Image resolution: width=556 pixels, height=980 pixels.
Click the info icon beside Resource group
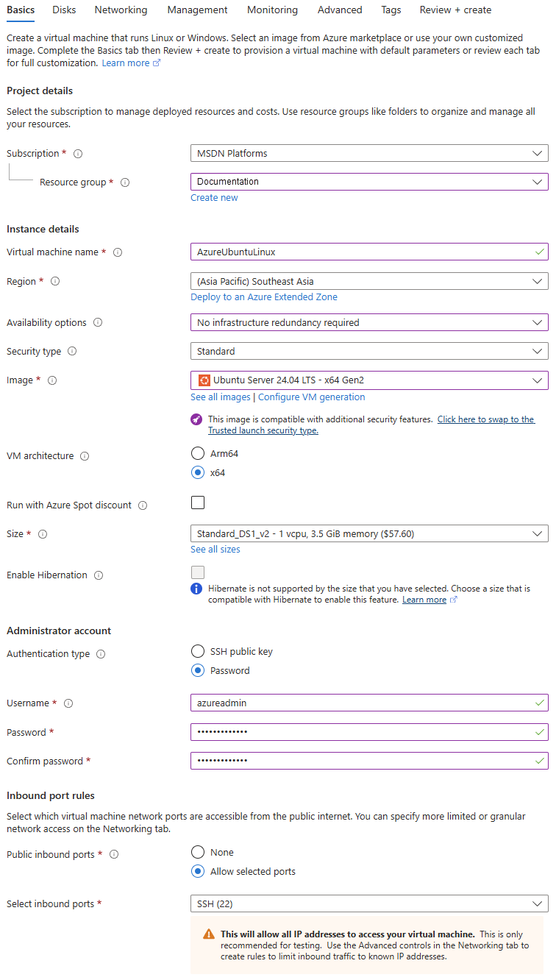point(125,182)
